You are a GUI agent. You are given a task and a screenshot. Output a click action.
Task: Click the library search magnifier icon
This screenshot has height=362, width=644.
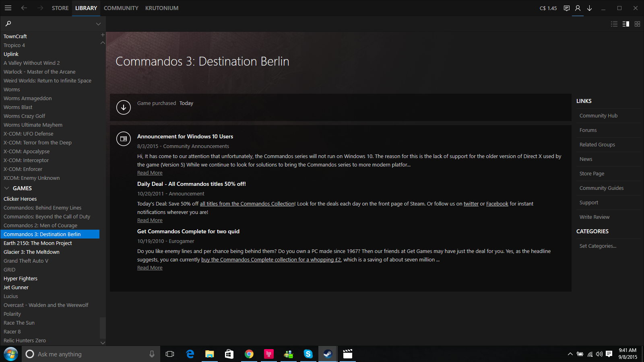tap(8, 24)
